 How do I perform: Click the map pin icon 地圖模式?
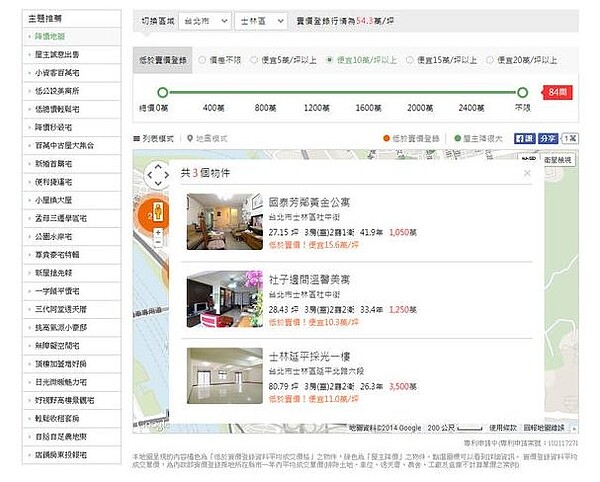coord(190,138)
